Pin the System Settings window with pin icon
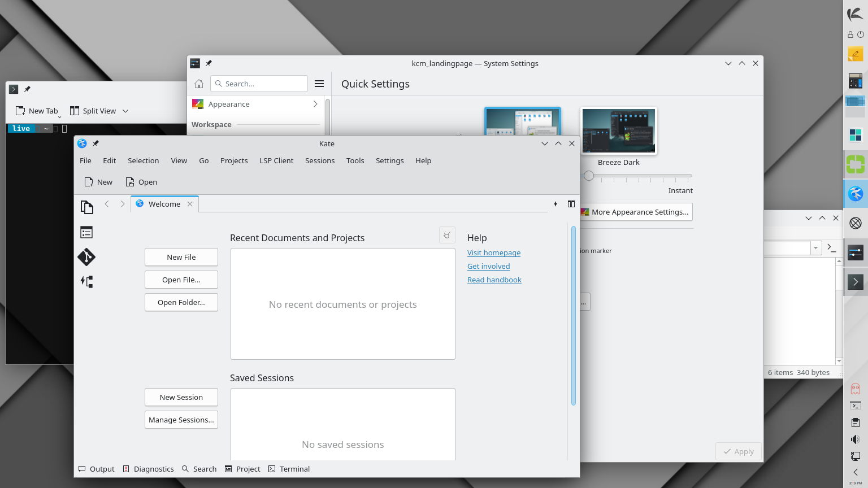Image resolution: width=868 pixels, height=488 pixels. [x=209, y=63]
